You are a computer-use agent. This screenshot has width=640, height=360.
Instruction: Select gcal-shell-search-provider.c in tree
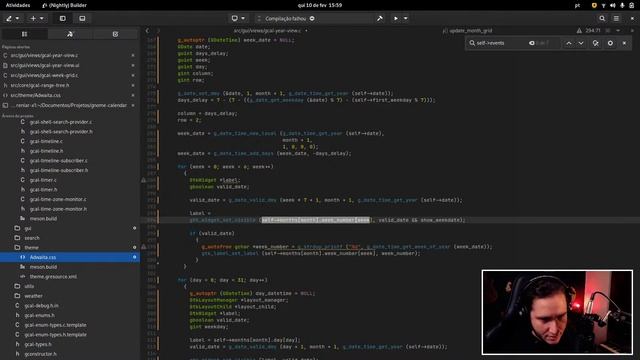(60, 122)
